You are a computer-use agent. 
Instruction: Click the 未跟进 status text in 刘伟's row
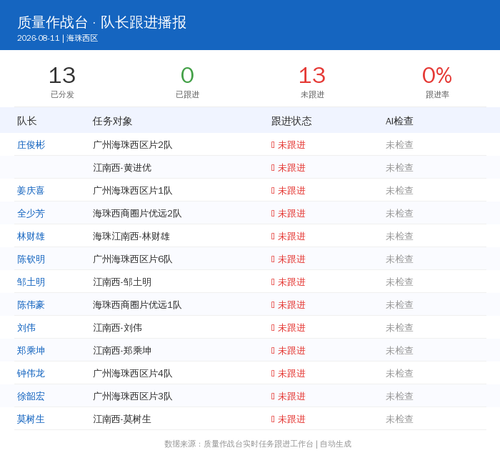click(x=291, y=328)
